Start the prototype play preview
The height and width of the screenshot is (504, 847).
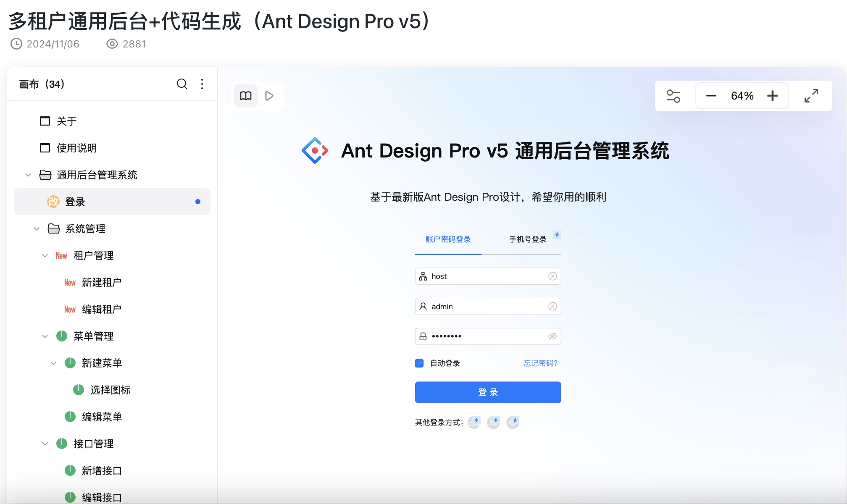[269, 96]
